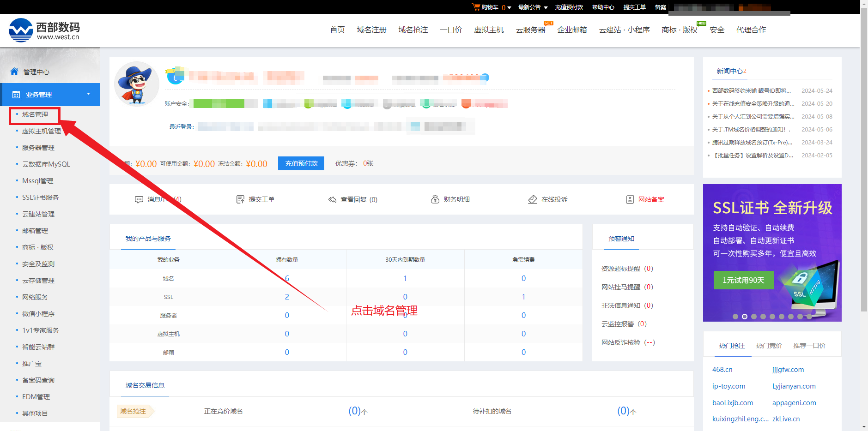The image size is (868, 431).
Task: Select the second carousel dot on SSL banner
Action: pos(745,317)
